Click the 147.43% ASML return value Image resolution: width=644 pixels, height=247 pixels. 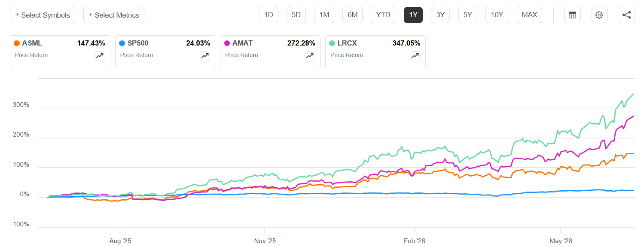91,43
